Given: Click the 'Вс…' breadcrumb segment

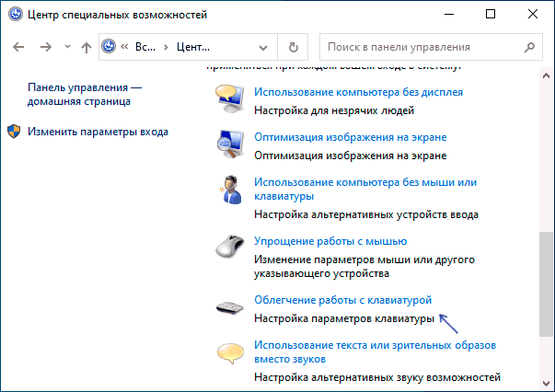Looking at the screenshot, I should [145, 47].
